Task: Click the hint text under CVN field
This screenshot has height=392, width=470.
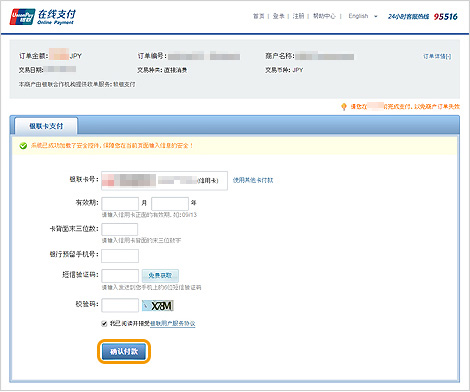Action: 141,240
